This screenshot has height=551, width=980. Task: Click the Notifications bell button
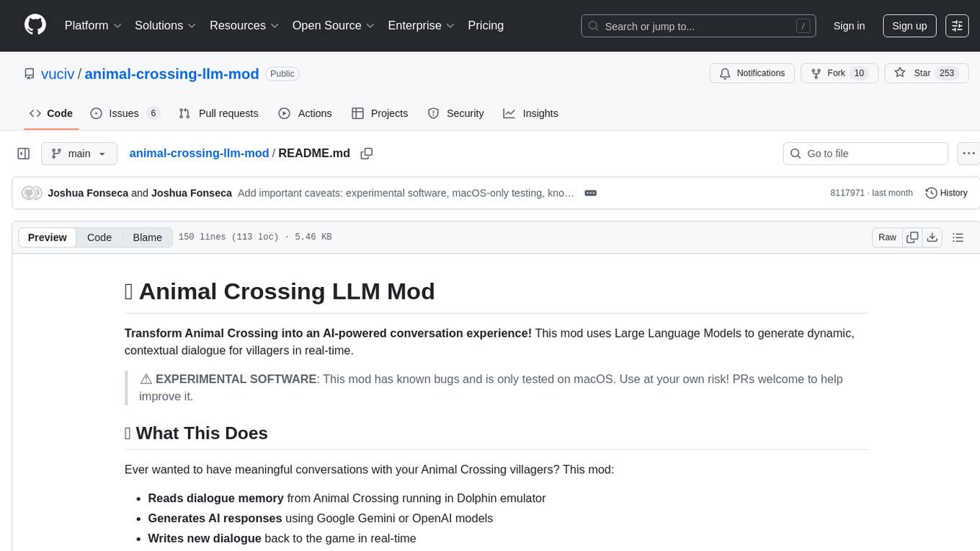pos(752,74)
